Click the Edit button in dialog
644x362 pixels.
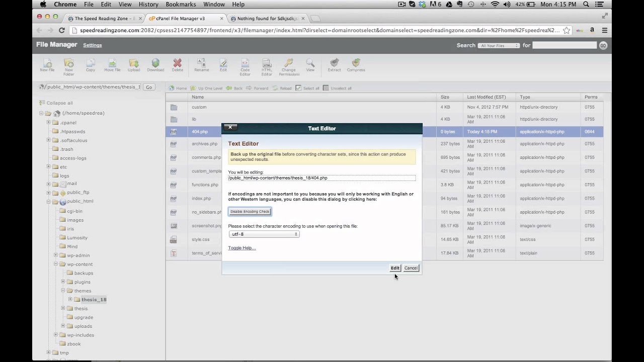395,268
